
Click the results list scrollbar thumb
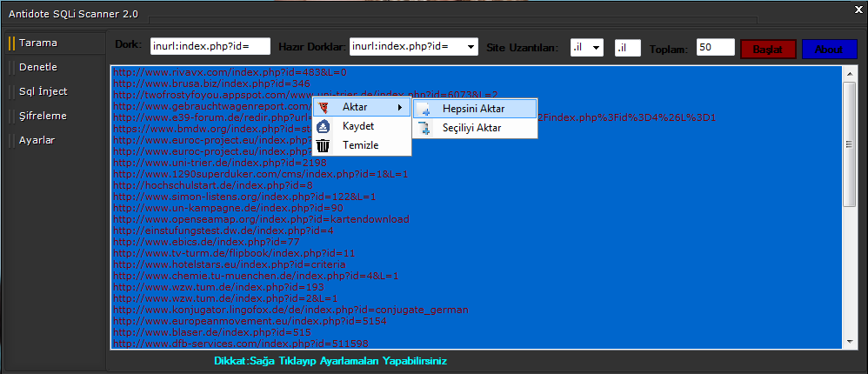click(849, 144)
